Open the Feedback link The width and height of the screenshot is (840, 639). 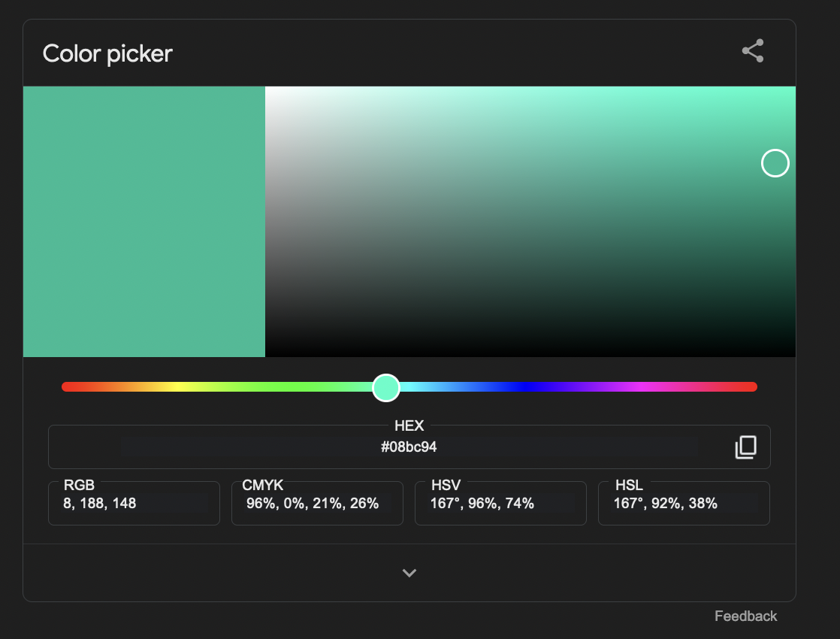[745, 616]
